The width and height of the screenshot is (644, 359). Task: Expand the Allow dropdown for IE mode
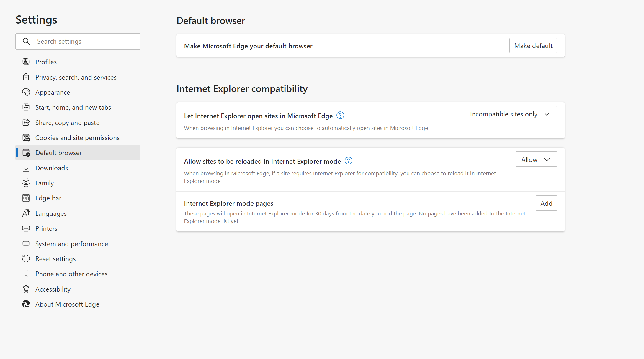pos(536,159)
